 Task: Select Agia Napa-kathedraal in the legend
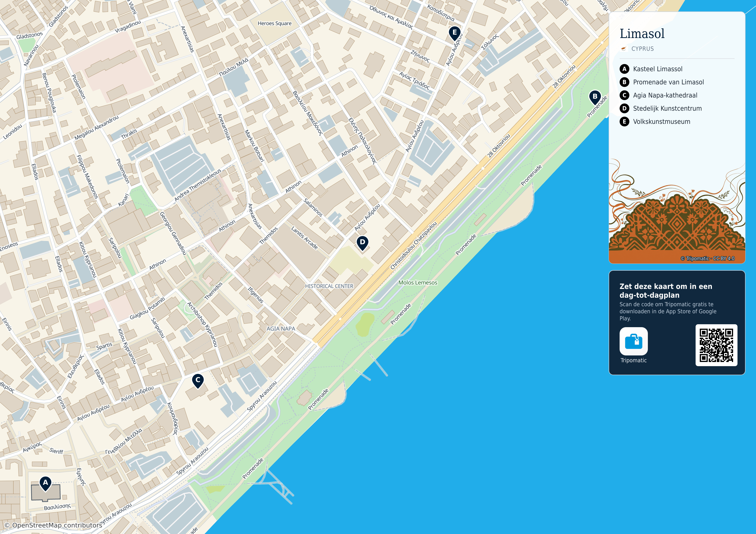[665, 95]
